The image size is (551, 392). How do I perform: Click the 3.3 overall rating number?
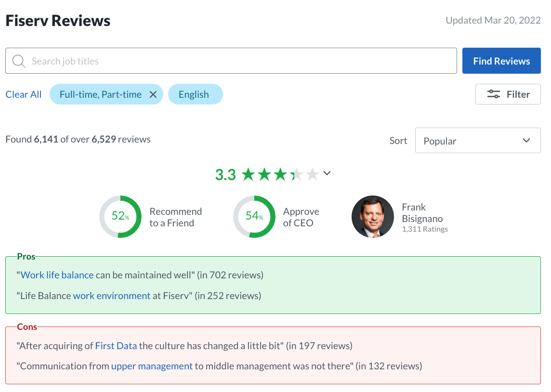coord(225,175)
